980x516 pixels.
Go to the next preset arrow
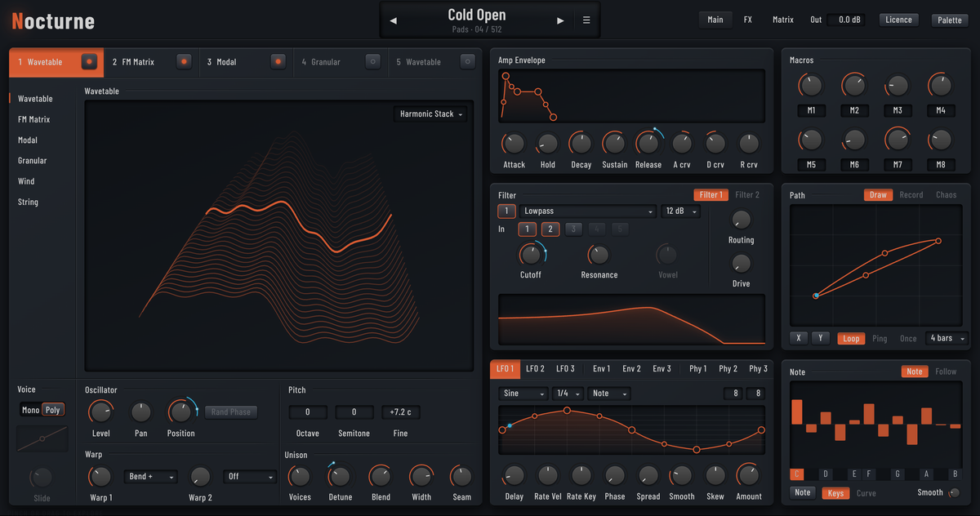(560, 20)
